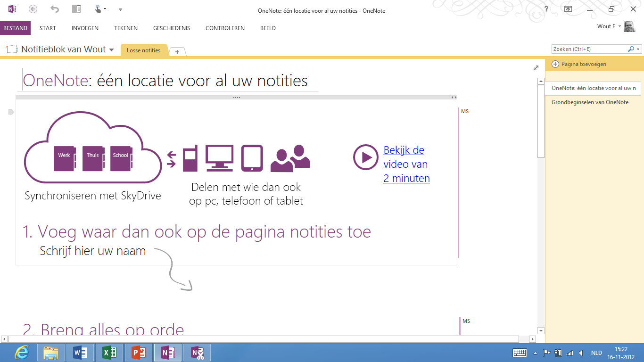Click the paragraph handle marker at left

click(x=11, y=112)
